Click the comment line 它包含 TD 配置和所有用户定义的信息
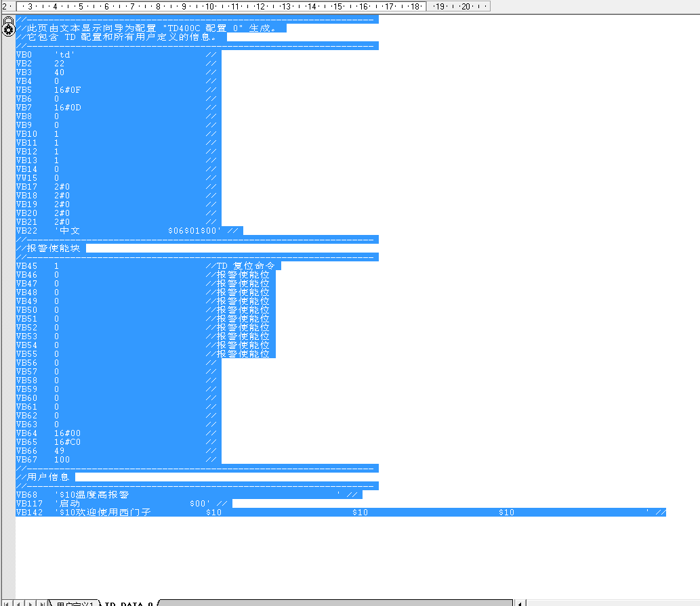700x606 pixels. point(121,37)
